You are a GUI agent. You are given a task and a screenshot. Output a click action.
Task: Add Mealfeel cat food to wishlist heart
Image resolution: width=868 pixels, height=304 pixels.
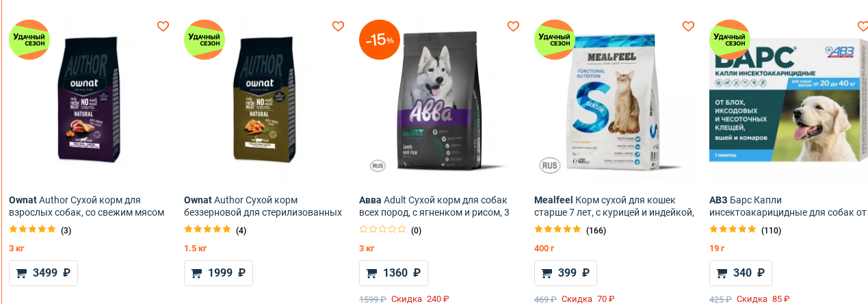click(688, 26)
